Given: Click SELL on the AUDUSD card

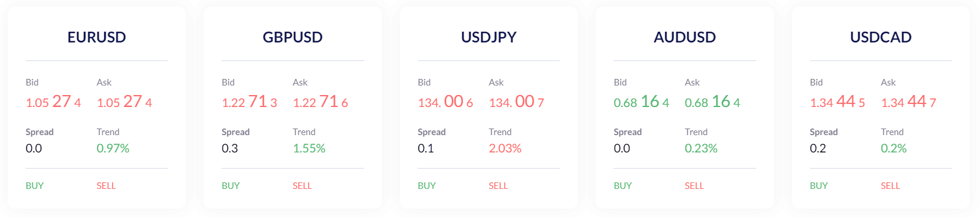Looking at the screenshot, I should (694, 186).
